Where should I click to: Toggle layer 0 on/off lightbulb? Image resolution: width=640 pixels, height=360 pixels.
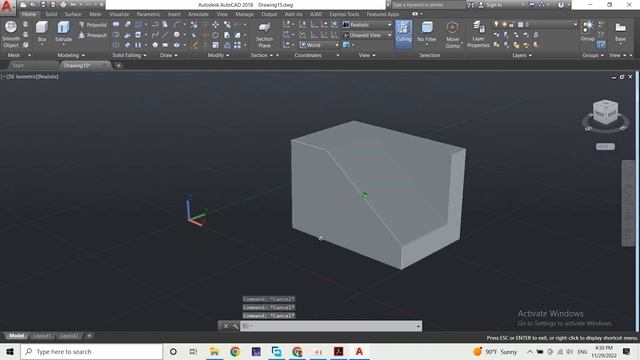click(496, 24)
